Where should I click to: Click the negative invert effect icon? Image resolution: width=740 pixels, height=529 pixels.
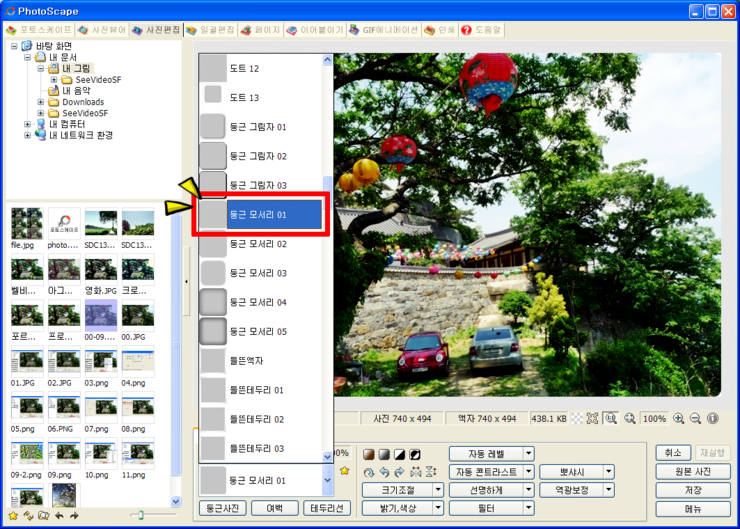414,454
